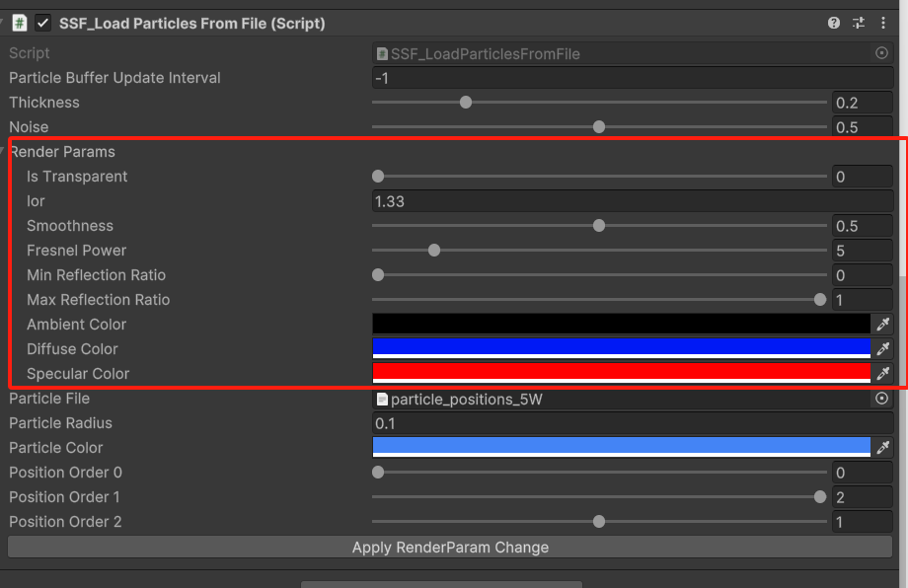This screenshot has height=588, width=908.
Task: Click the red Specular Color swatch
Action: click(x=621, y=372)
